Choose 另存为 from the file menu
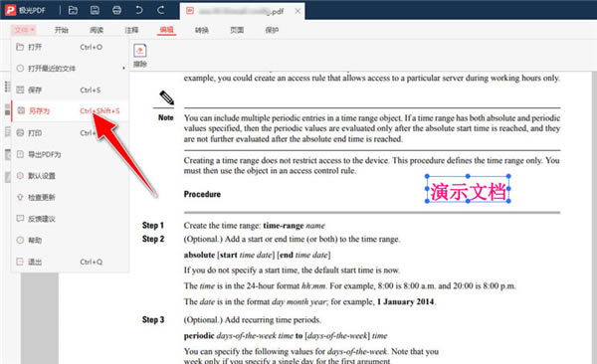The image size is (597, 364). pos(71,110)
